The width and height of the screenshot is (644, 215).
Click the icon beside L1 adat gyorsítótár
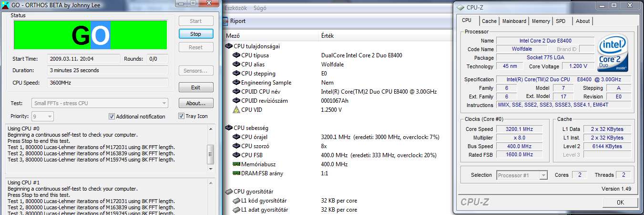click(x=236, y=210)
